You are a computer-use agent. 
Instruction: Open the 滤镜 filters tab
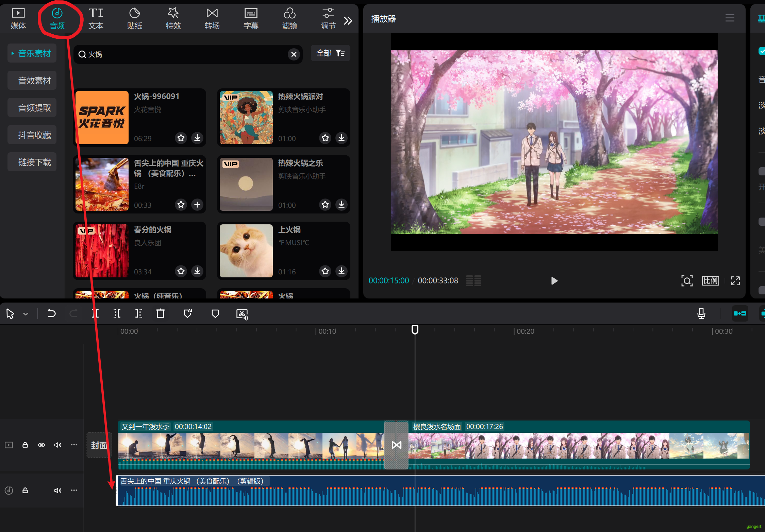[290, 19]
